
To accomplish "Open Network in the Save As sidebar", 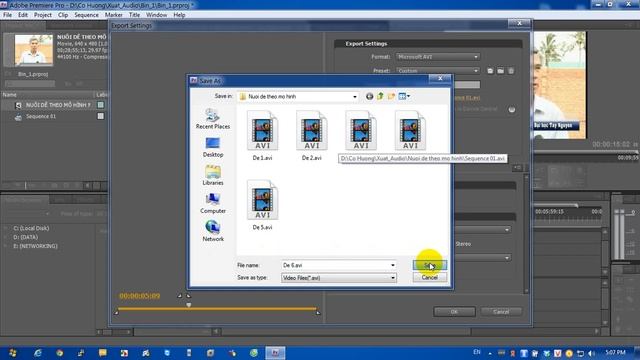I will pyautogui.click(x=213, y=231).
